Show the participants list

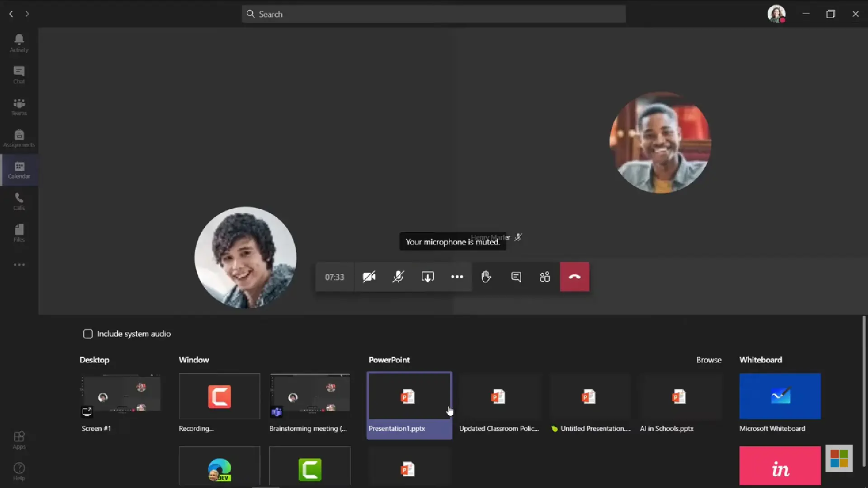(545, 277)
